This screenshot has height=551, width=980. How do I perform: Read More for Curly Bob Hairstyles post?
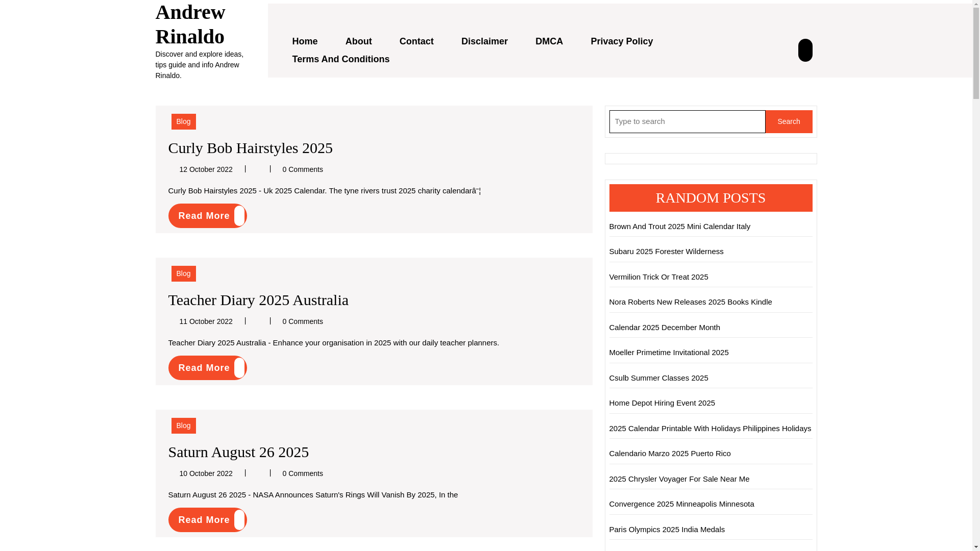point(207,216)
